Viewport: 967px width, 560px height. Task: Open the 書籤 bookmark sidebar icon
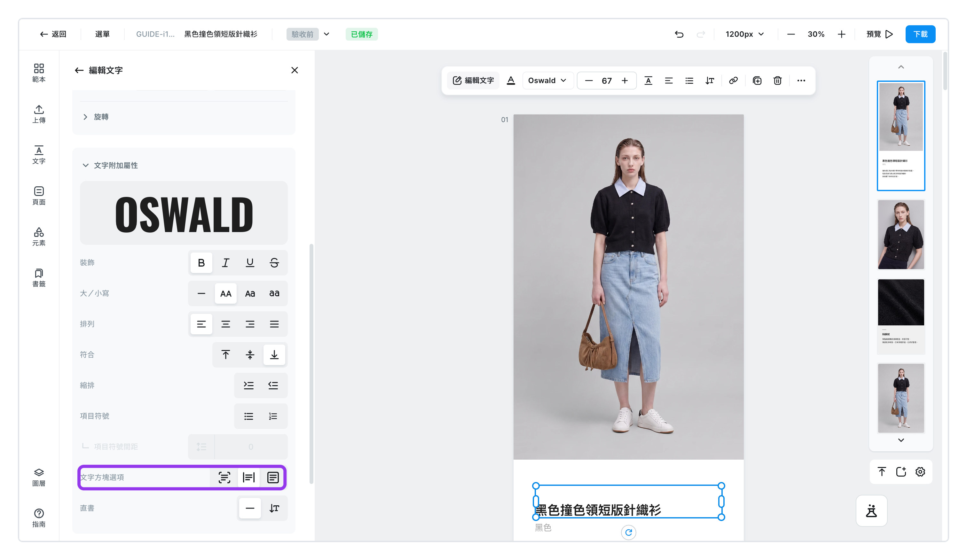39,278
